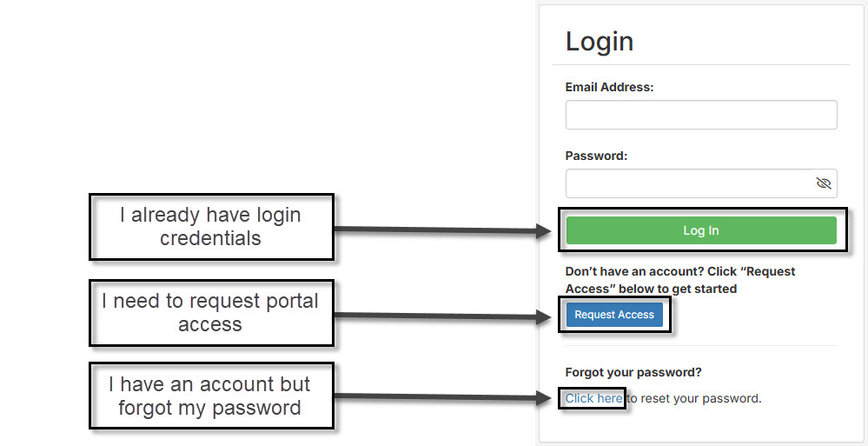Click the Login heading
The image size is (868, 446).
(x=600, y=41)
